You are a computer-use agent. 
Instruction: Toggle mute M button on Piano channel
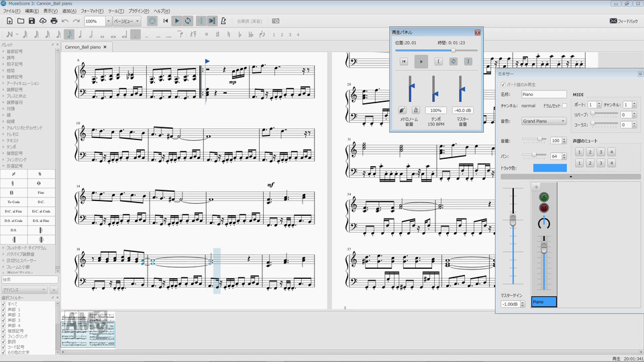(544, 208)
